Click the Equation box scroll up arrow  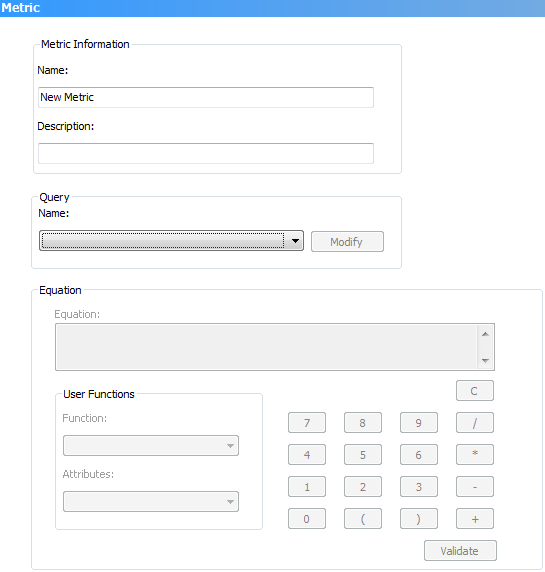coord(485,334)
